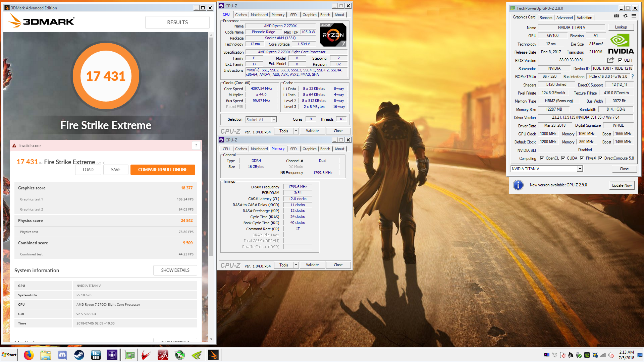Viewport: 644px width, 362px height.
Task: Click COMPARE RESULT ONLINE button
Action: pyautogui.click(x=163, y=170)
